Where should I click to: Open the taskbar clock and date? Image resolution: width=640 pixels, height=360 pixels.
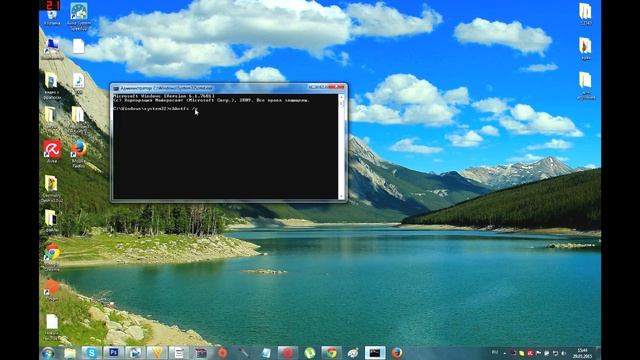[583, 353]
